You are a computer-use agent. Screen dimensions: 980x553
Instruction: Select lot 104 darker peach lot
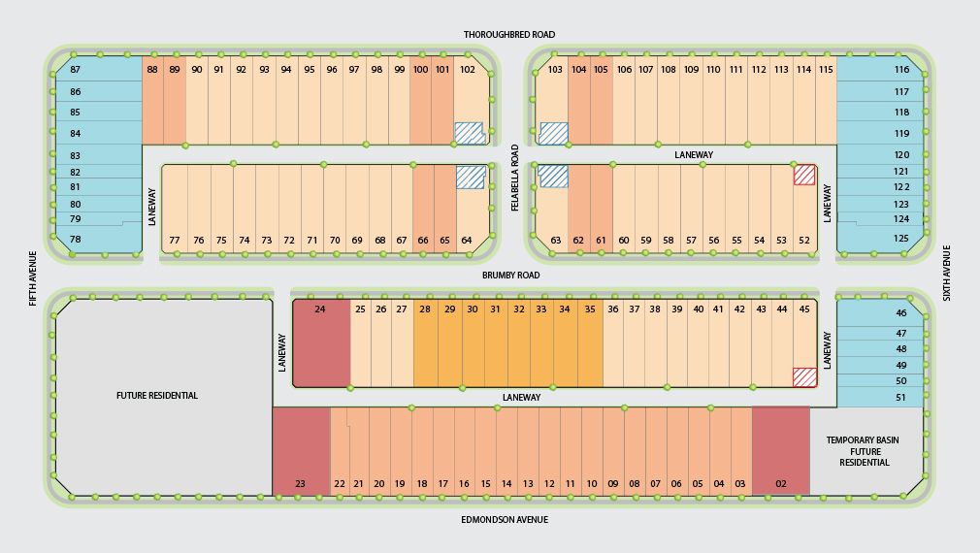tap(578, 100)
